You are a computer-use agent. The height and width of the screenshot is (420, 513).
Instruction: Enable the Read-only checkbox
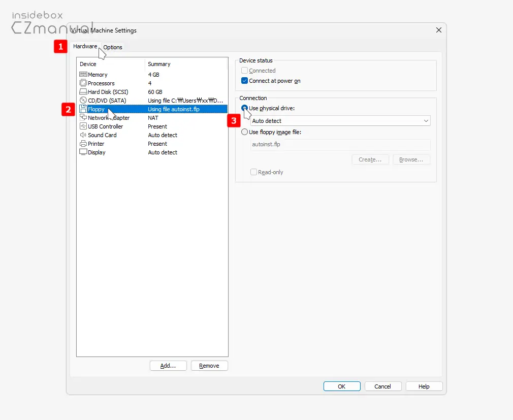253,172
